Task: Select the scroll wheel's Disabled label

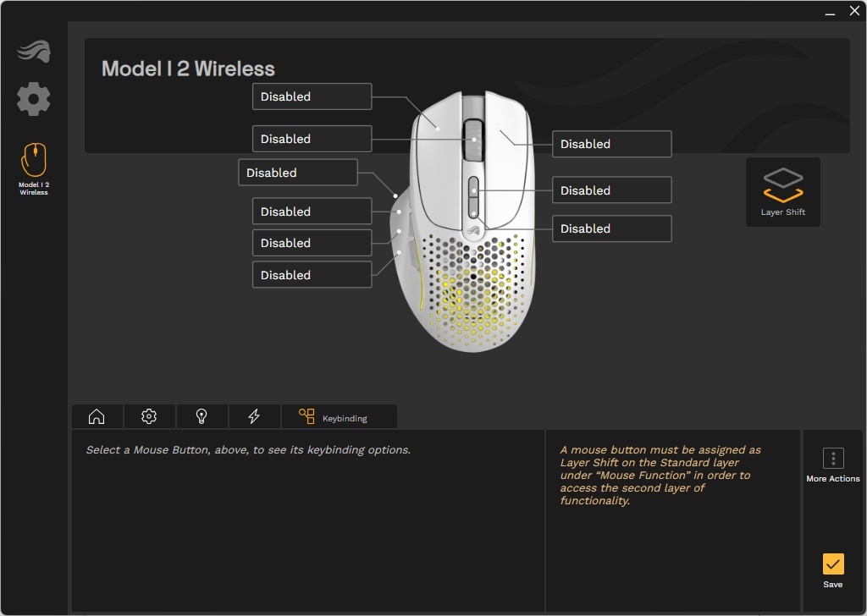Action: [x=312, y=139]
